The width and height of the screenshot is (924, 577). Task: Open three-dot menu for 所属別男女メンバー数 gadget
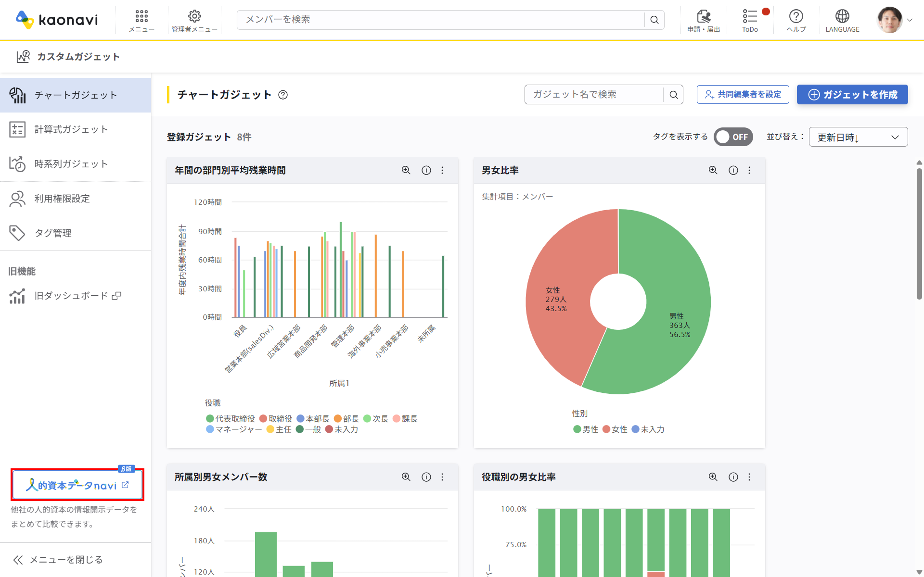(442, 477)
